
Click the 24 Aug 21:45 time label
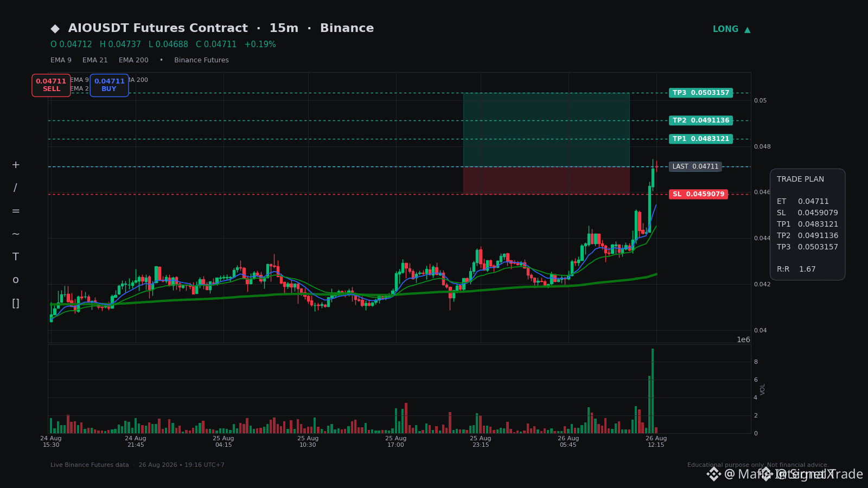pyautogui.click(x=136, y=442)
